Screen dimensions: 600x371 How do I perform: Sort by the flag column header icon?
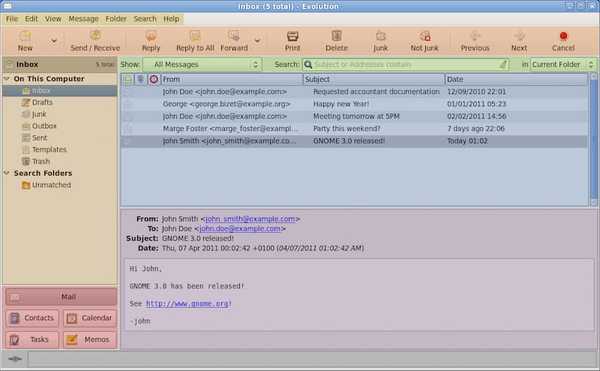coord(154,80)
